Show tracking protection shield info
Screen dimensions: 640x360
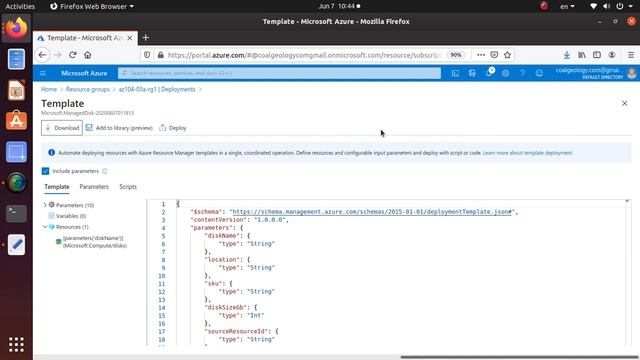147,55
